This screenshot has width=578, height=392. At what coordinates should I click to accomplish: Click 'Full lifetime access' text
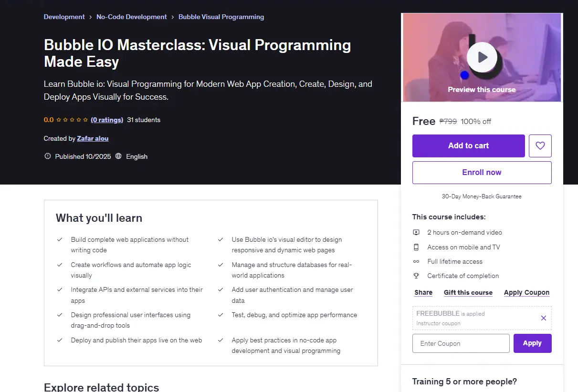(455, 261)
